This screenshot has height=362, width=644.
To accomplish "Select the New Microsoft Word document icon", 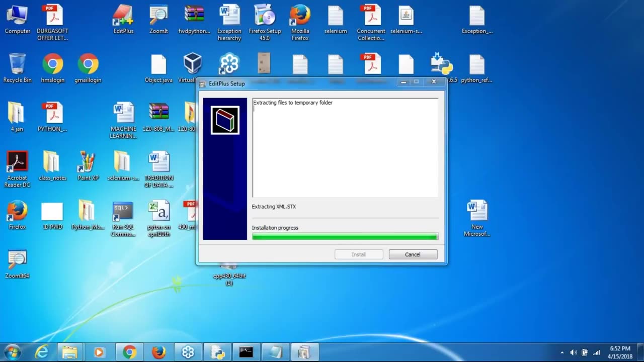I will [x=477, y=219].
